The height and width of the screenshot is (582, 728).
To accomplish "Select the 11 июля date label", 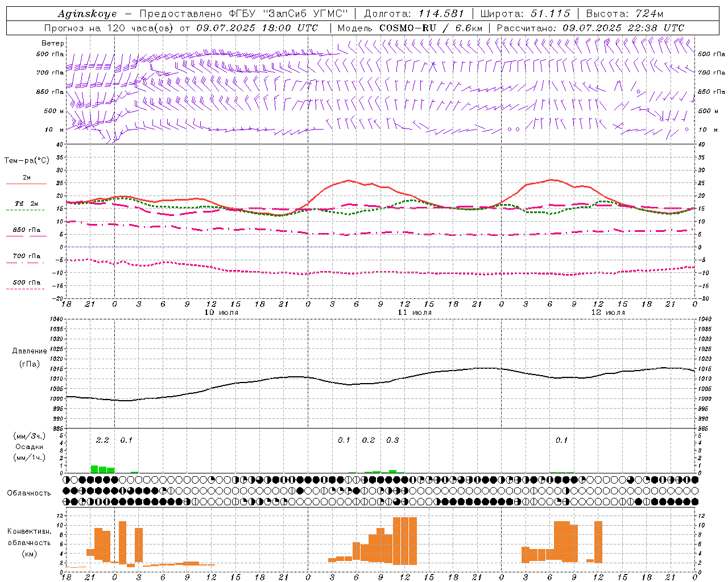I will (415, 313).
